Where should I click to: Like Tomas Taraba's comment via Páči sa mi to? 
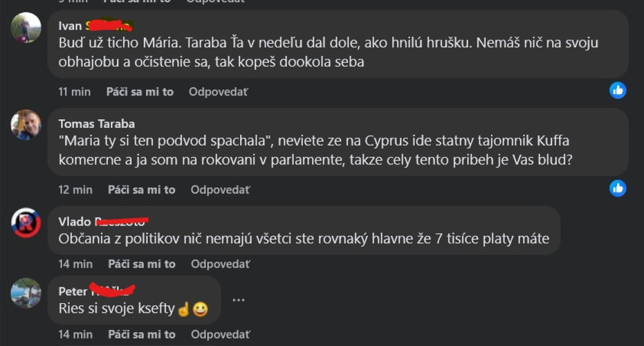click(x=141, y=190)
